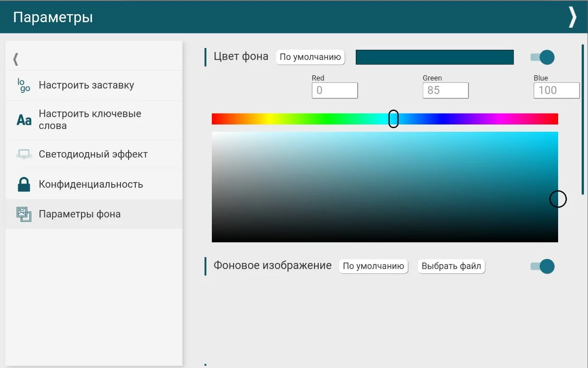Click the rainbow hue slider handle
This screenshot has height=368, width=588.
(394, 119)
